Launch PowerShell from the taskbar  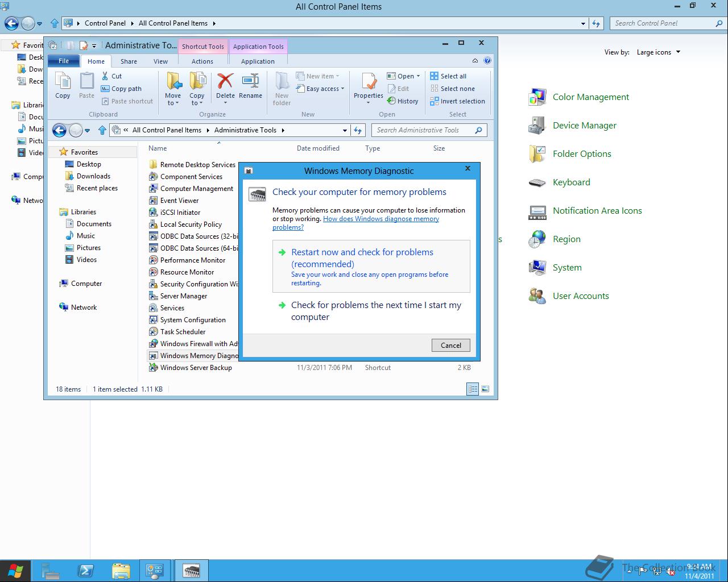pyautogui.click(x=86, y=571)
